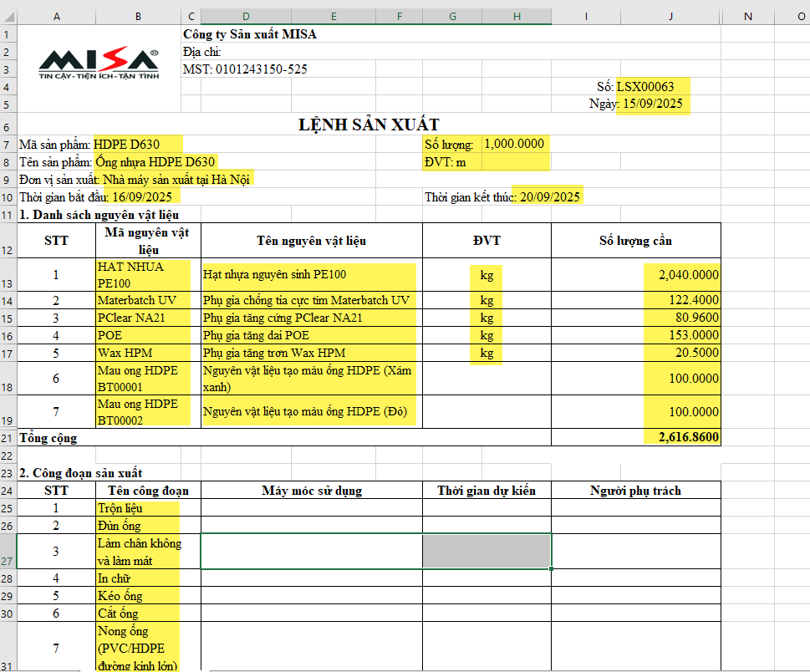Click stage 'In chữ'
Viewport: 810px width, 672px height.
(114, 578)
